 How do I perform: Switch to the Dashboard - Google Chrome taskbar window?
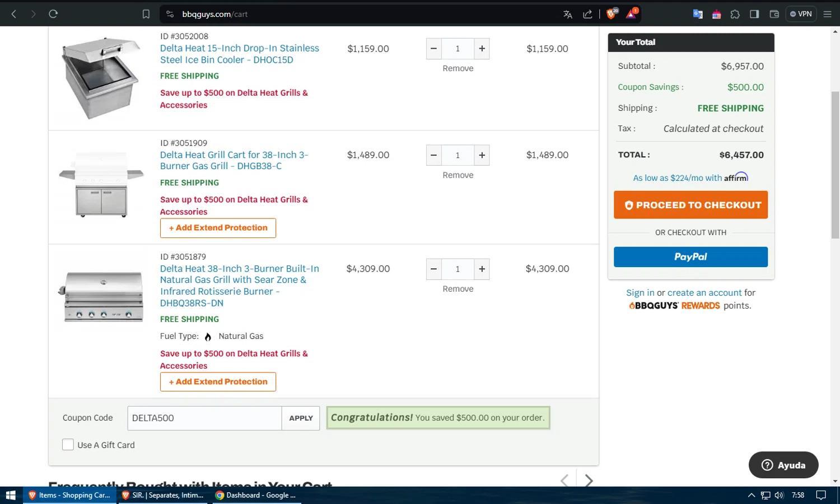[256, 495]
